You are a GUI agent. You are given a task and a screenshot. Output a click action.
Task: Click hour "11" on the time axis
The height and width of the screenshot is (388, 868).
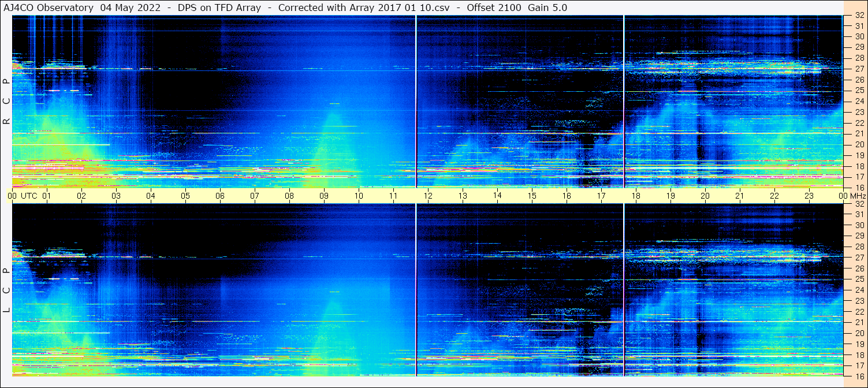(393, 196)
